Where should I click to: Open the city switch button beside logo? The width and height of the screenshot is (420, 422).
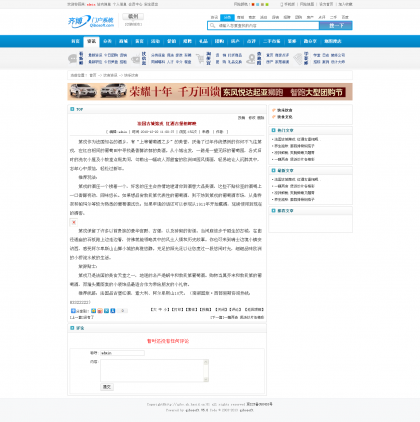click(133, 16)
